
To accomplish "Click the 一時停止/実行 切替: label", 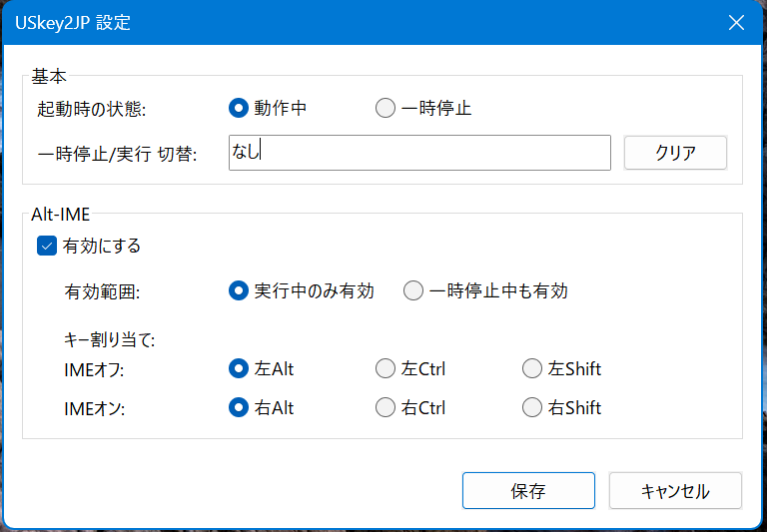I will pos(118,154).
